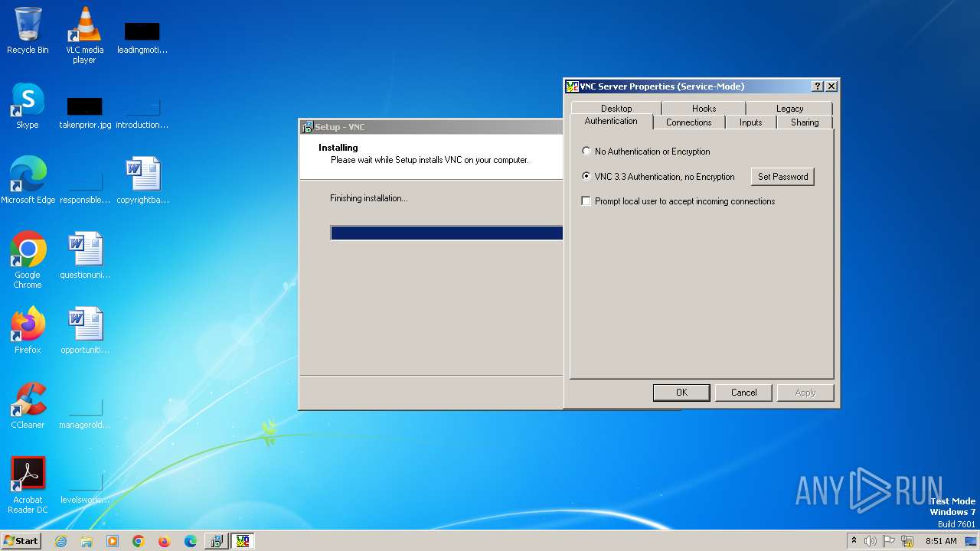Image resolution: width=980 pixels, height=551 pixels.
Task: Switch to the Connections tab
Action: tap(688, 122)
